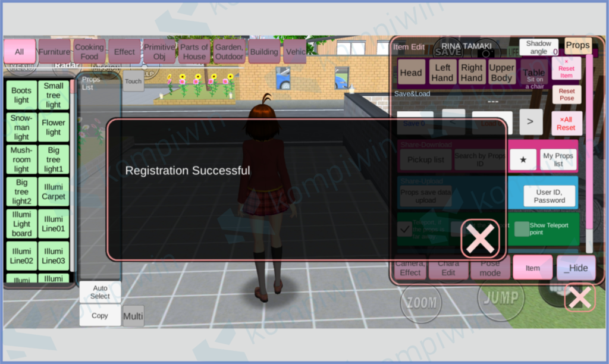The height and width of the screenshot is (364, 609).
Task: Open the Parts of House tab
Action: (194, 51)
